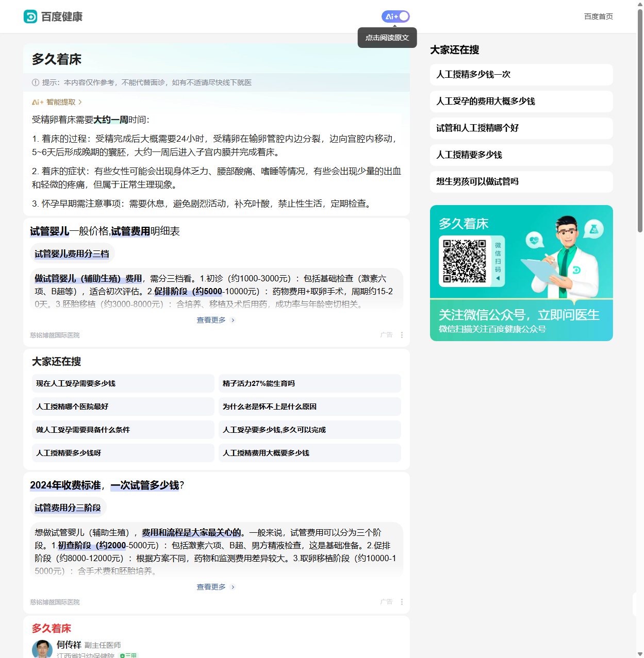Toggle the AI+ reading mode switch
This screenshot has height=658, width=644.
point(395,16)
